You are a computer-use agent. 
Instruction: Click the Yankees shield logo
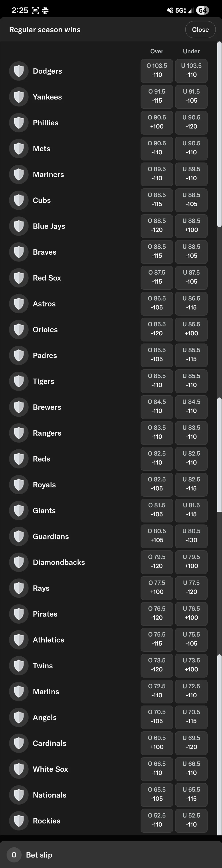pyautogui.click(x=19, y=97)
